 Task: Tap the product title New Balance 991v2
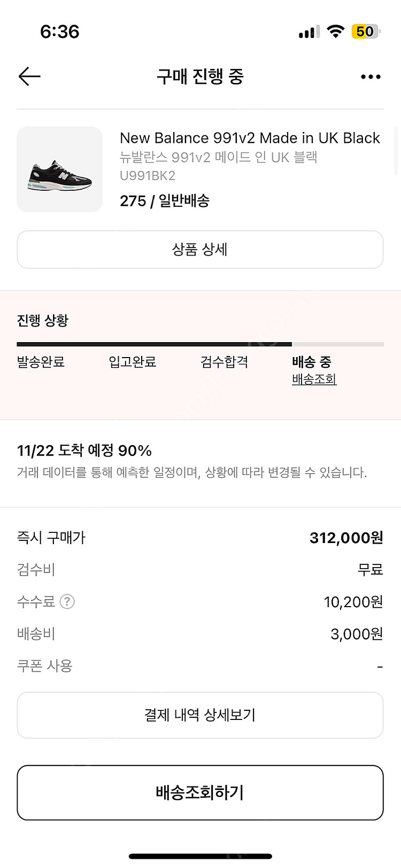click(250, 138)
